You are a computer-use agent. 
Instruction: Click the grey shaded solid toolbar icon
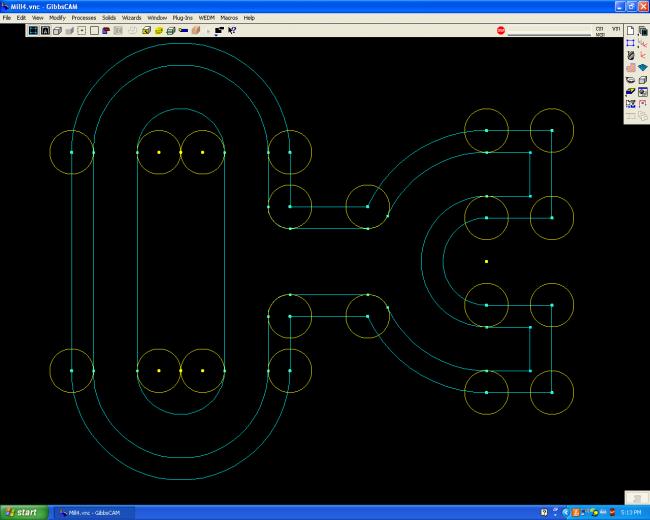pyautogui.click(x=70, y=30)
